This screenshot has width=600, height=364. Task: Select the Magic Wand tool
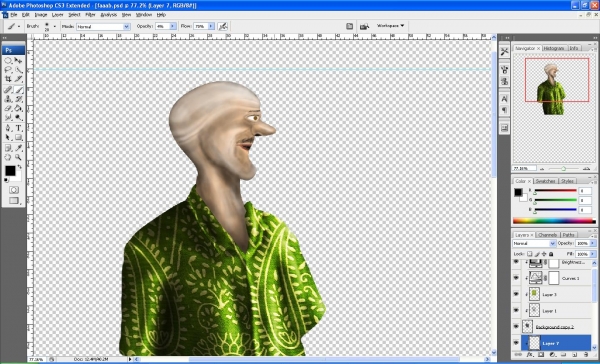click(x=18, y=70)
